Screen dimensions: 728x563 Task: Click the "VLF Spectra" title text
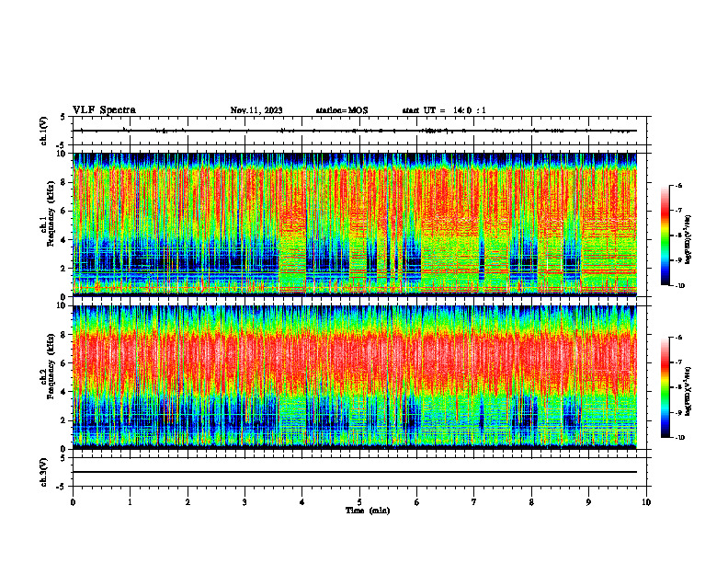tap(104, 110)
